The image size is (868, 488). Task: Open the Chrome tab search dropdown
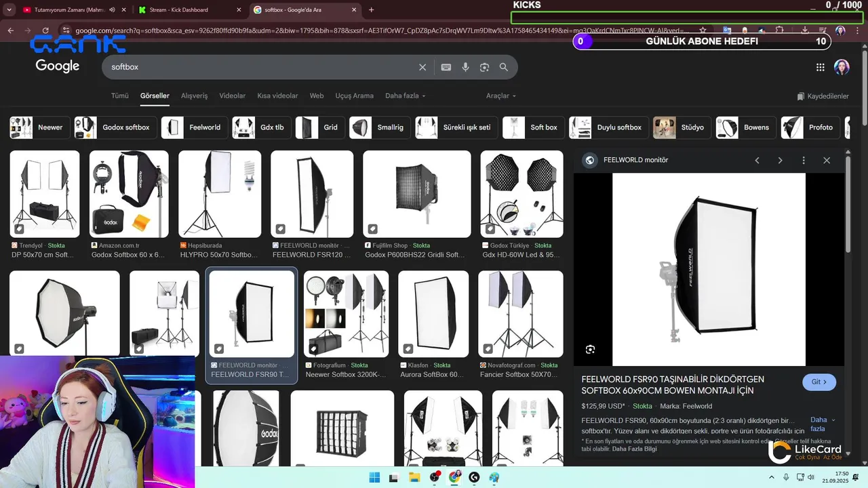point(9,9)
